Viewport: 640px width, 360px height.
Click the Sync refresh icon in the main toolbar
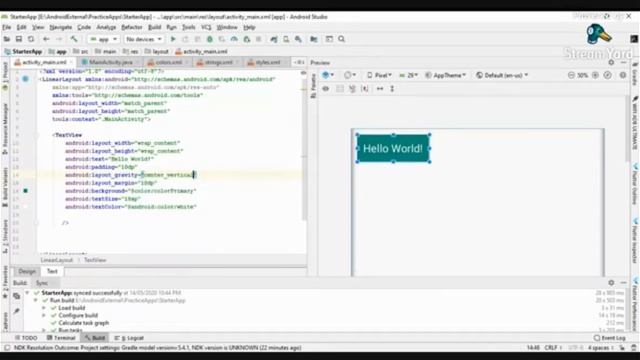[31, 39]
